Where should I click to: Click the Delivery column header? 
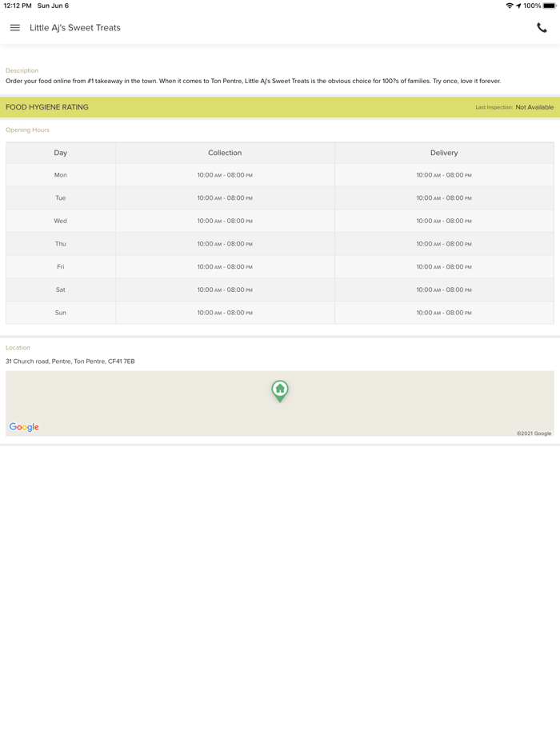coord(444,153)
